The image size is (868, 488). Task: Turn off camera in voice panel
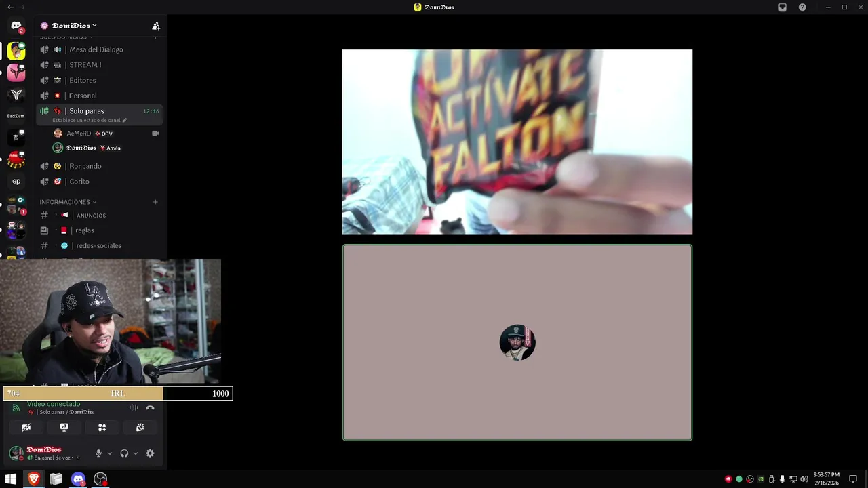[26, 428]
